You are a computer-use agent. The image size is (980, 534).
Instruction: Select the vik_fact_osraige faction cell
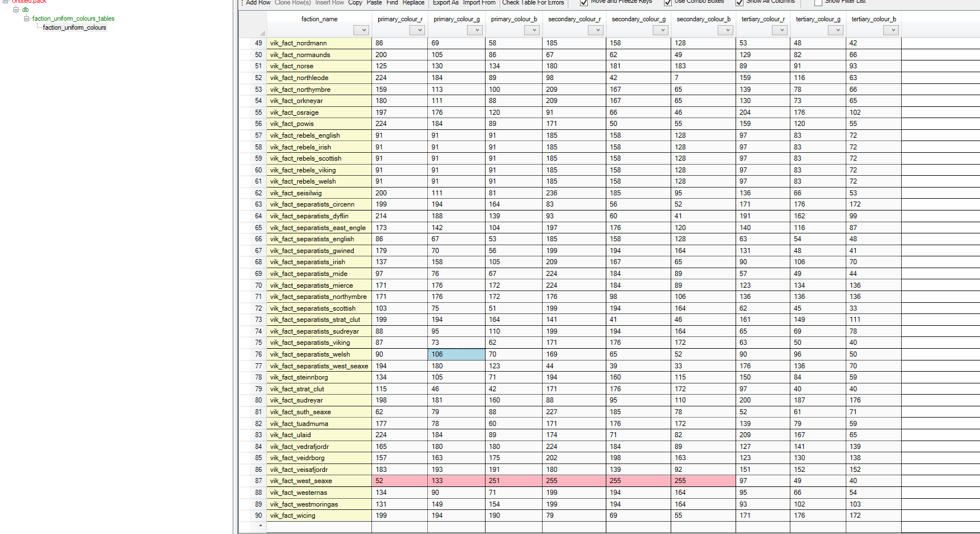click(x=319, y=113)
